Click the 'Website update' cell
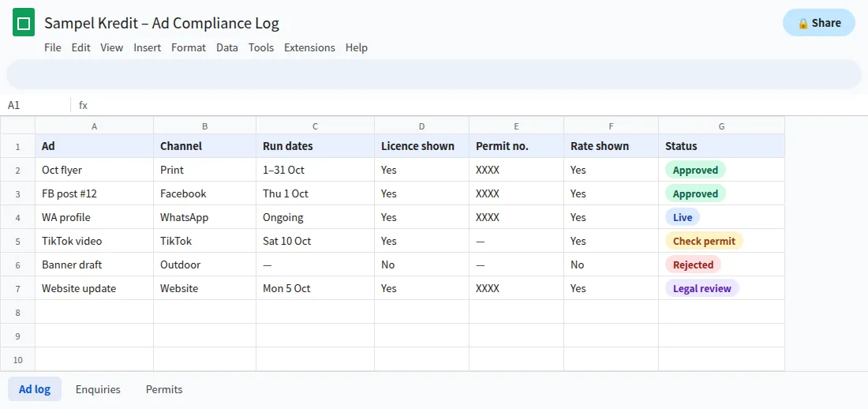The width and height of the screenshot is (868, 409). [94, 288]
